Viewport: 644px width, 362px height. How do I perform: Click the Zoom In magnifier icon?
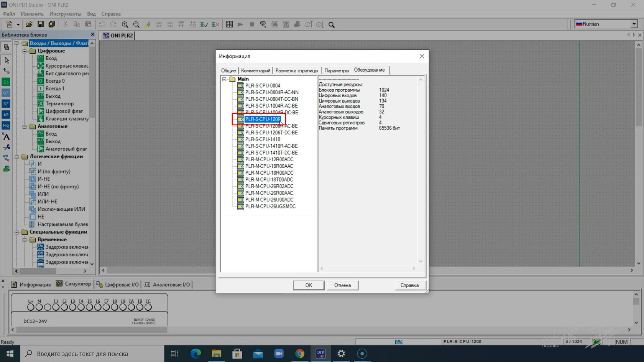click(125, 25)
